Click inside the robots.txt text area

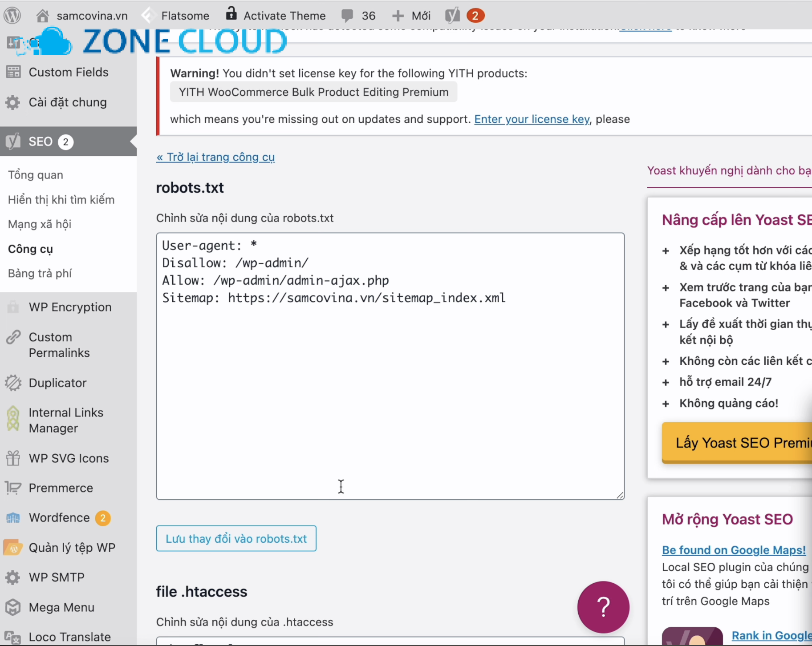[x=390, y=366]
